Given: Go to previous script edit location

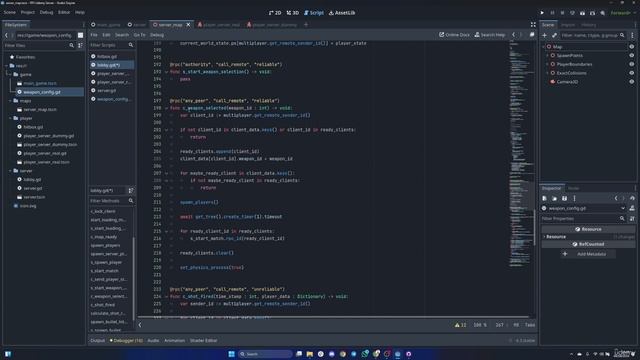Looking at the screenshot, I should pos(513,35).
